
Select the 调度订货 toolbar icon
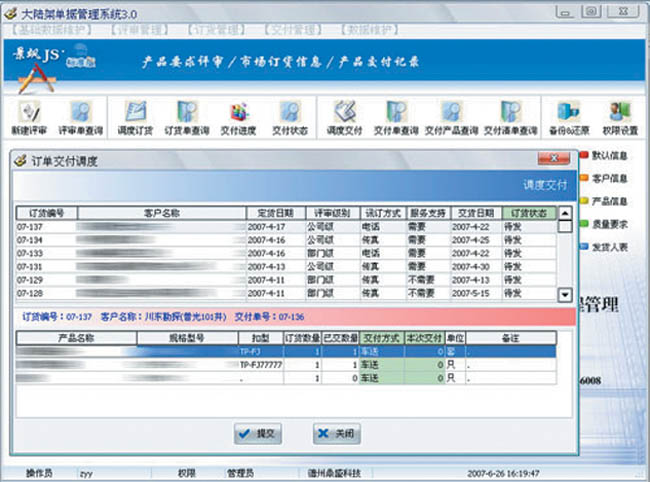tap(134, 117)
